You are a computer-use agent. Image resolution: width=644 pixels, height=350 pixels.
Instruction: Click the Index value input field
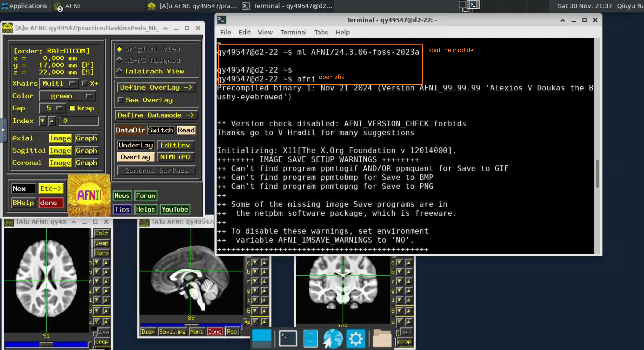(x=79, y=121)
